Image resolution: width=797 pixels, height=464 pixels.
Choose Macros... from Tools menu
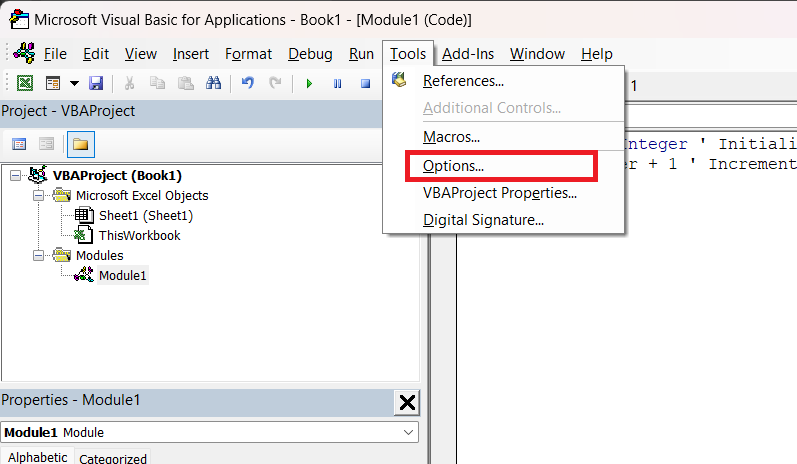click(503, 137)
